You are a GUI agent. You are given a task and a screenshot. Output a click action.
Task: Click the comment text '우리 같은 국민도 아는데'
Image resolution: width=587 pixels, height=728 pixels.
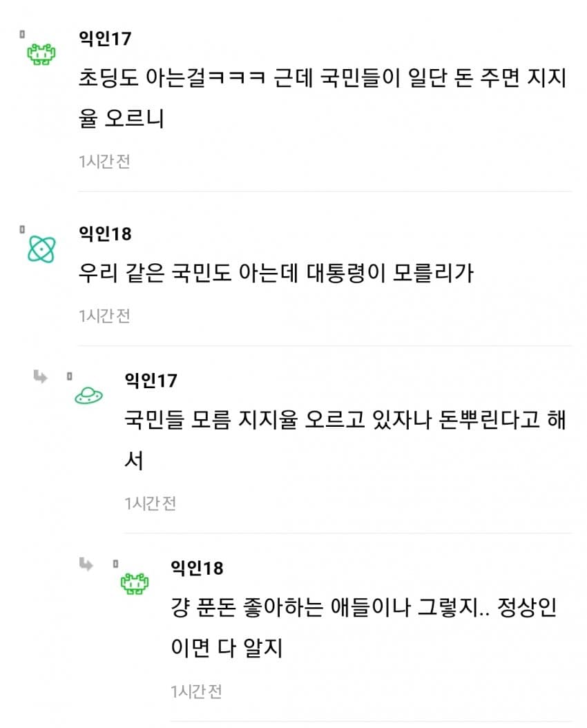(x=277, y=274)
